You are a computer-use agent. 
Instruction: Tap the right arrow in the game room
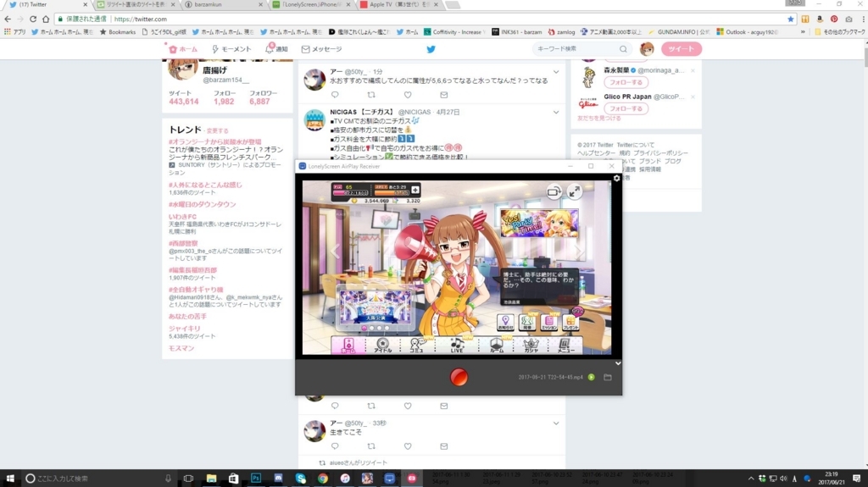[x=579, y=252]
